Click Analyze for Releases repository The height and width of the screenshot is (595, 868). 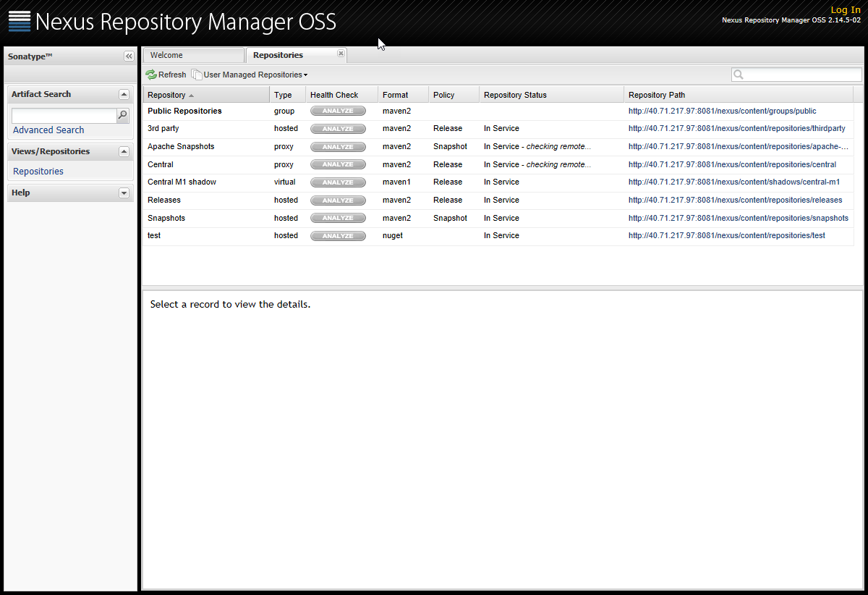tap(338, 201)
